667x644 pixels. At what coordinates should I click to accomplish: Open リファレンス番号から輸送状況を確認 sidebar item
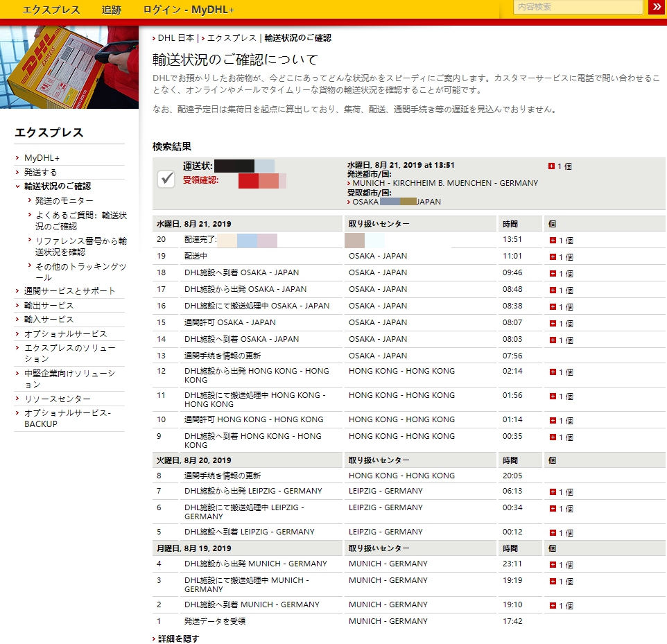(x=81, y=246)
